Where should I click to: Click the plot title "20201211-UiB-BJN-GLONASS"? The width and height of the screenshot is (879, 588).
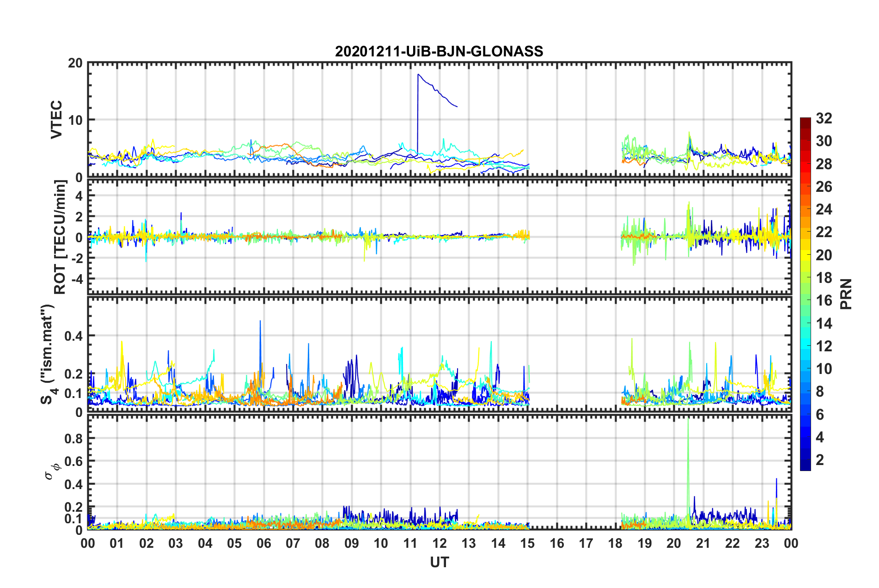[x=439, y=51]
